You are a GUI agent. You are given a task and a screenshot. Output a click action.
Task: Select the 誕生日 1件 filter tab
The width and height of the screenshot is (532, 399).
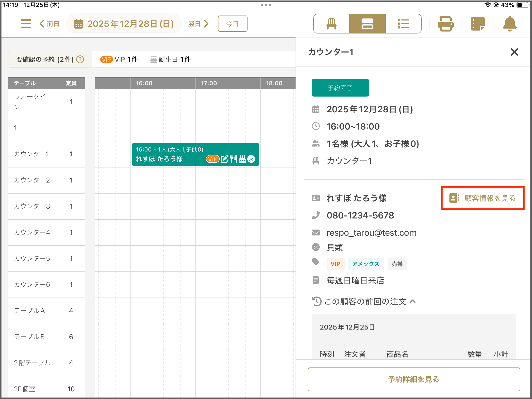coord(171,59)
